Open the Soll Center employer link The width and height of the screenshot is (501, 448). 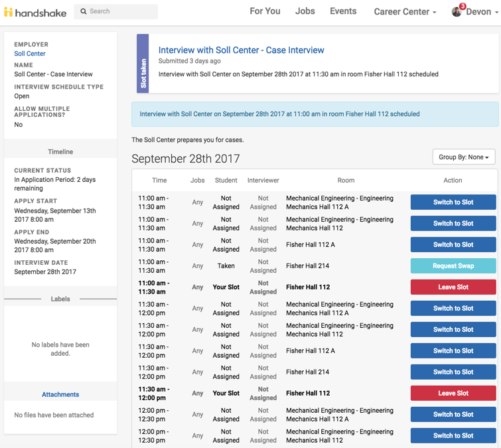click(30, 54)
